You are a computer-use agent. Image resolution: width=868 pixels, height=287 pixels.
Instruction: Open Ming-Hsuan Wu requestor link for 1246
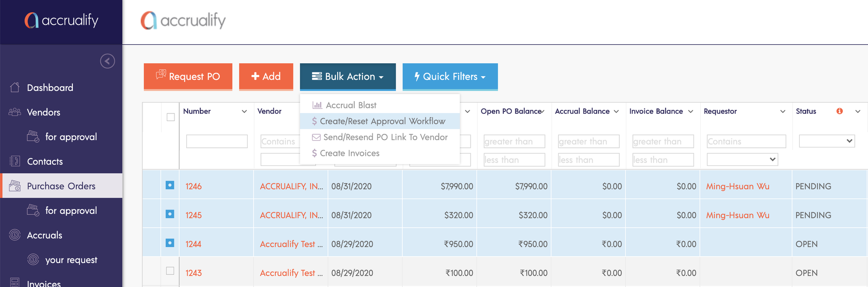tap(738, 186)
